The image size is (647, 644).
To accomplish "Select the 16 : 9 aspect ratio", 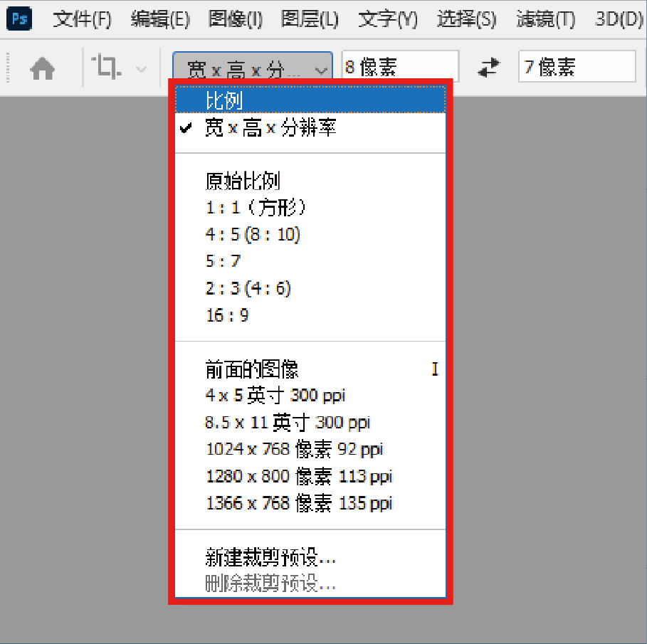I will tap(228, 315).
